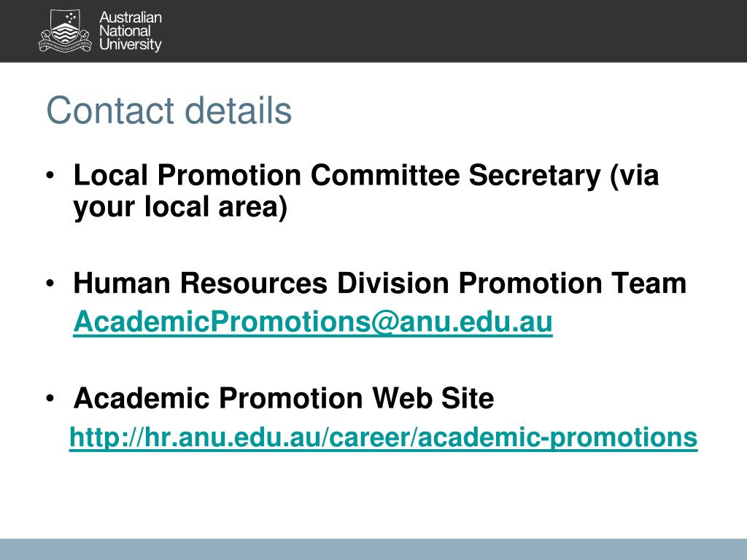Viewport: 747px width, 560px height.
Task: Click the Human Resources Division Promotion Team line
Action: (379, 283)
